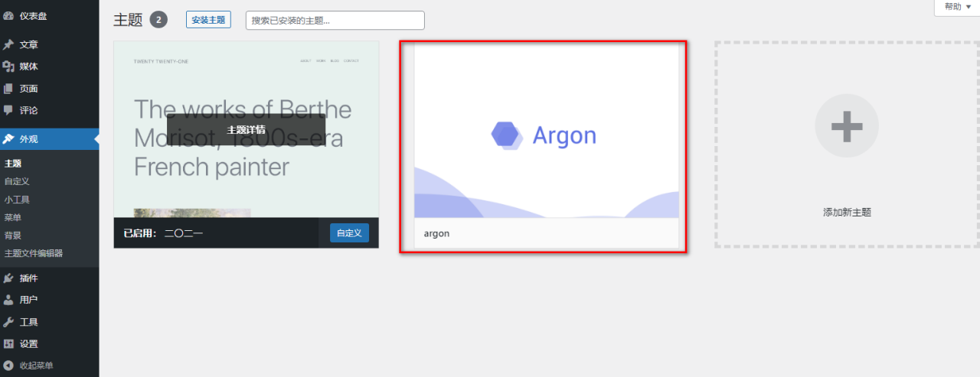This screenshot has width=980, height=377.
Task: Open the 仪表盘 menu item
Action: tap(49, 15)
